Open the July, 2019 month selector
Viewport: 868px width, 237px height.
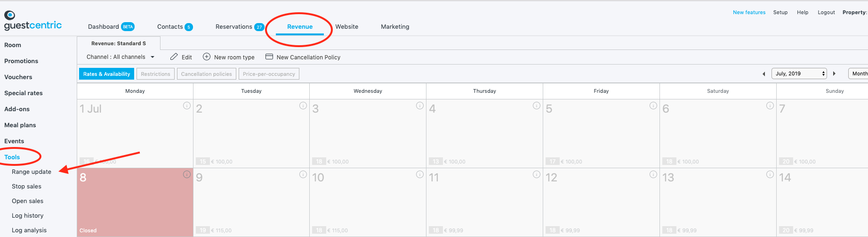(799, 74)
